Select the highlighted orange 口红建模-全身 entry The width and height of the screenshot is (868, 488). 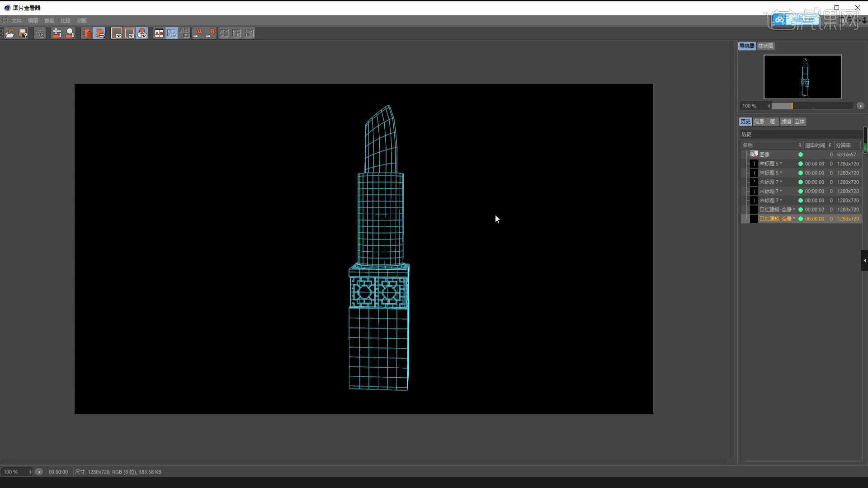(x=802, y=219)
